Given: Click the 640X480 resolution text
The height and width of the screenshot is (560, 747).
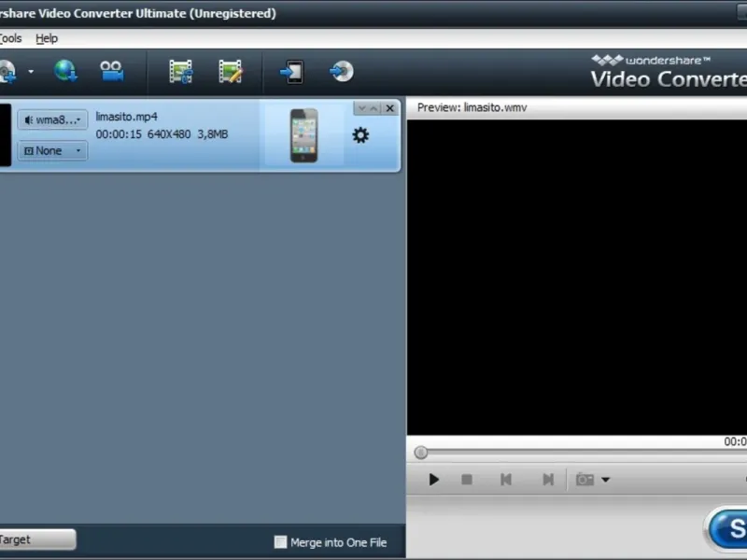Looking at the screenshot, I should (169, 134).
